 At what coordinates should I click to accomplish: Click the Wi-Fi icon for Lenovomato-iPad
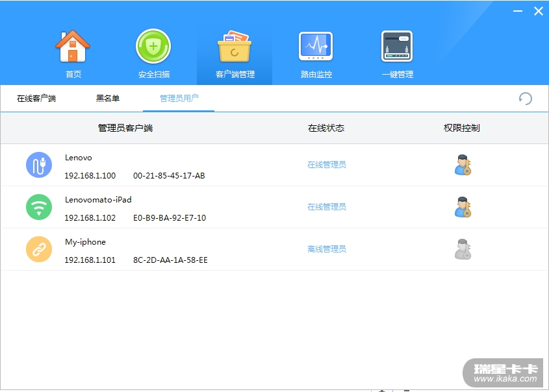point(39,207)
